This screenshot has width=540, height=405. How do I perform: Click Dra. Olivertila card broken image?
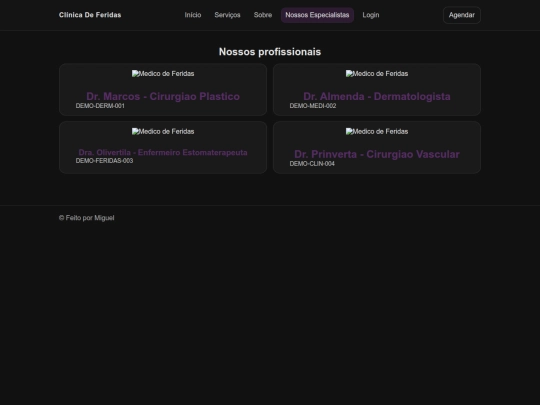163,132
